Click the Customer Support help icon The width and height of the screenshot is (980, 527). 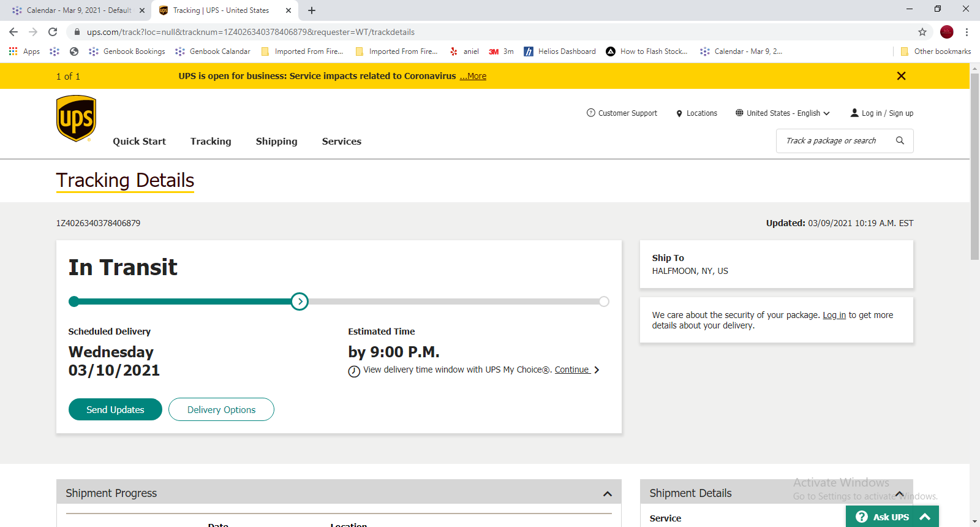coord(591,113)
